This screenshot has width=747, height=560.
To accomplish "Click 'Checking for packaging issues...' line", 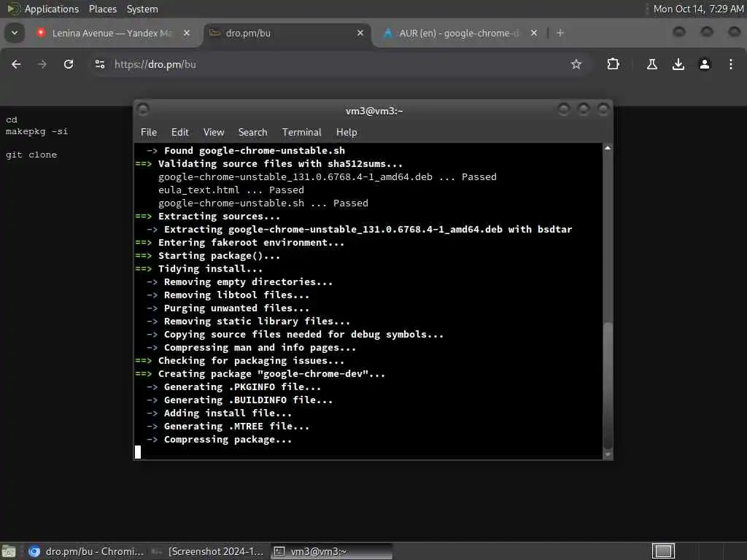I will pyautogui.click(x=251, y=360).
